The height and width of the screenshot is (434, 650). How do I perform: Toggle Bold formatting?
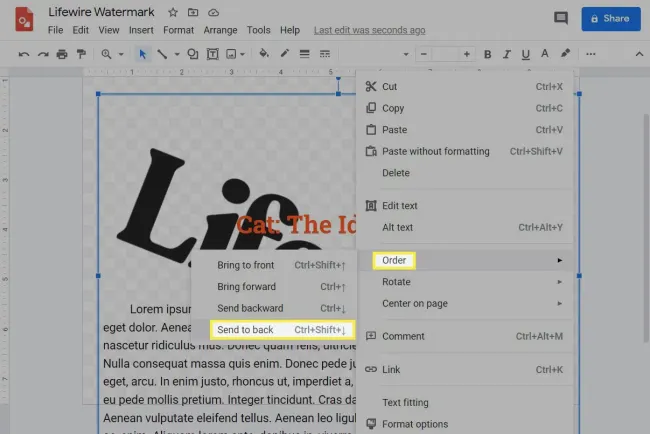tap(488, 54)
